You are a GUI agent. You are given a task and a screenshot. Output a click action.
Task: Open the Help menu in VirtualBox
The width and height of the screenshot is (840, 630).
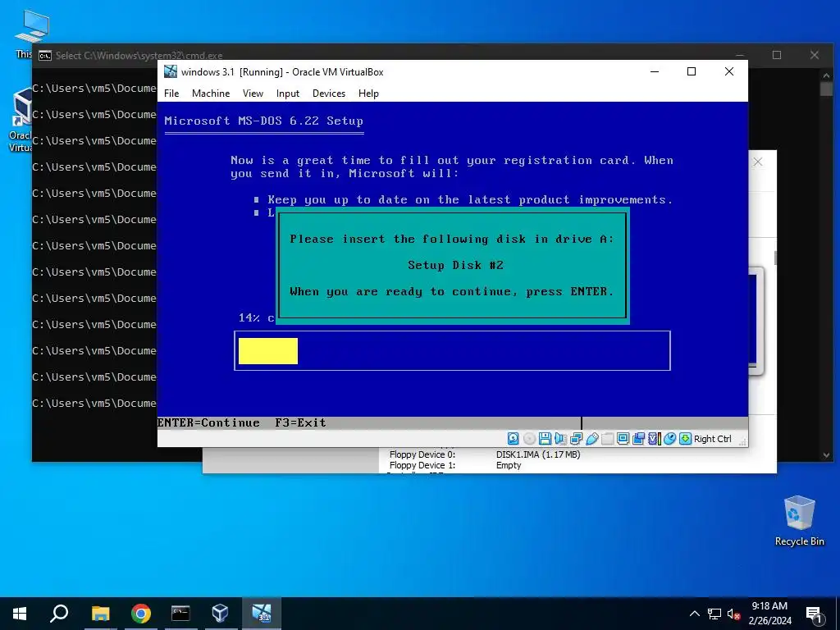coord(368,94)
